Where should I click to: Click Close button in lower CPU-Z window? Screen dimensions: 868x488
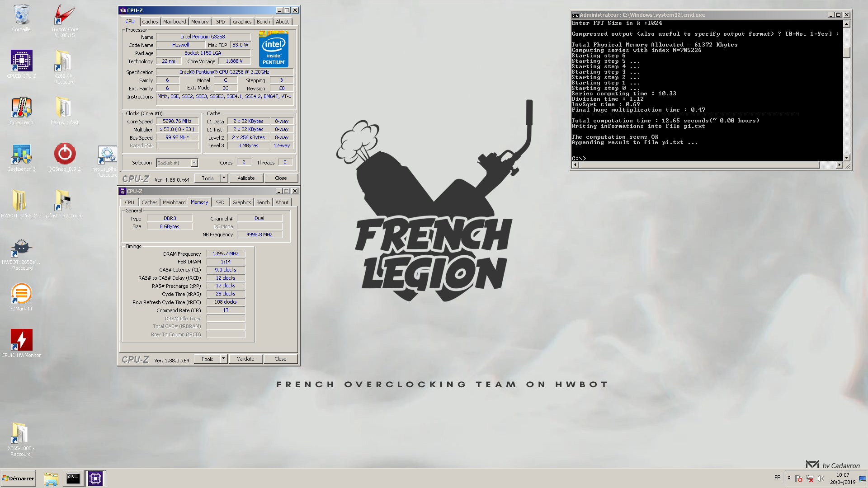pos(280,359)
